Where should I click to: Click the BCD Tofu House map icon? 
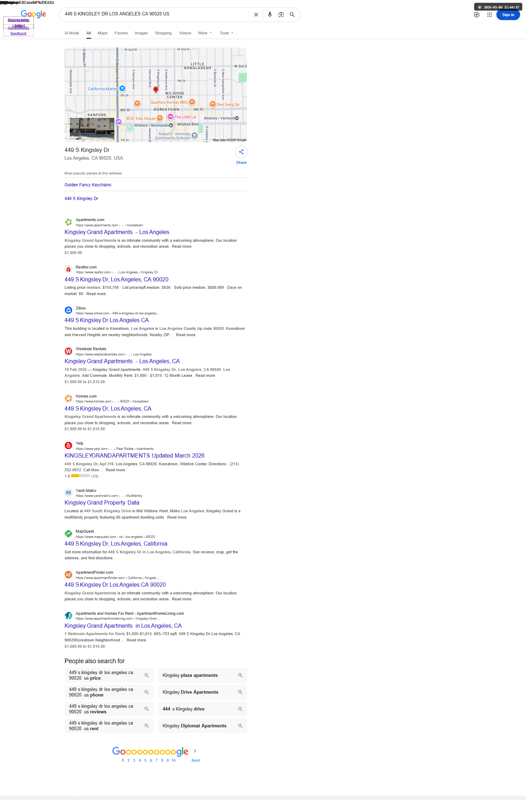pyautogui.click(x=160, y=118)
